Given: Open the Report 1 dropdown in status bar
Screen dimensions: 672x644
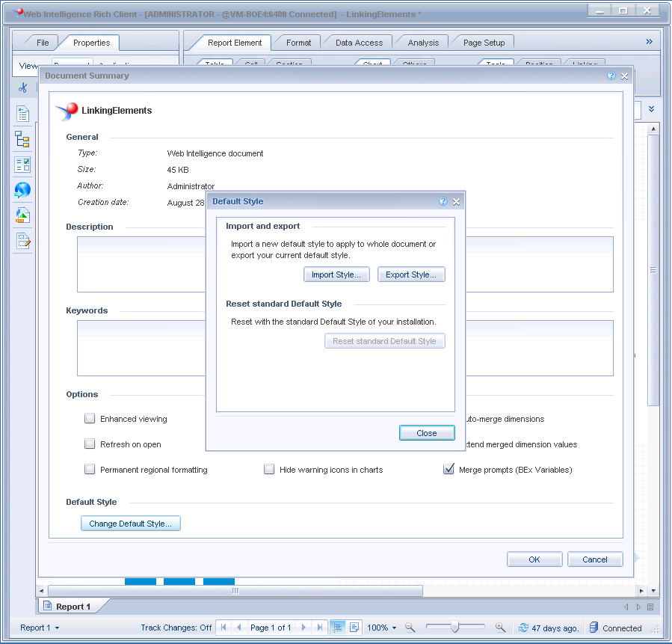Looking at the screenshot, I should [x=40, y=628].
